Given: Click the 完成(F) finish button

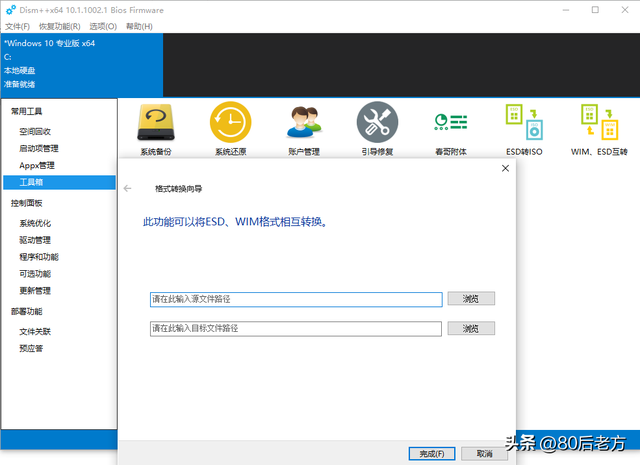Looking at the screenshot, I should [x=432, y=453].
